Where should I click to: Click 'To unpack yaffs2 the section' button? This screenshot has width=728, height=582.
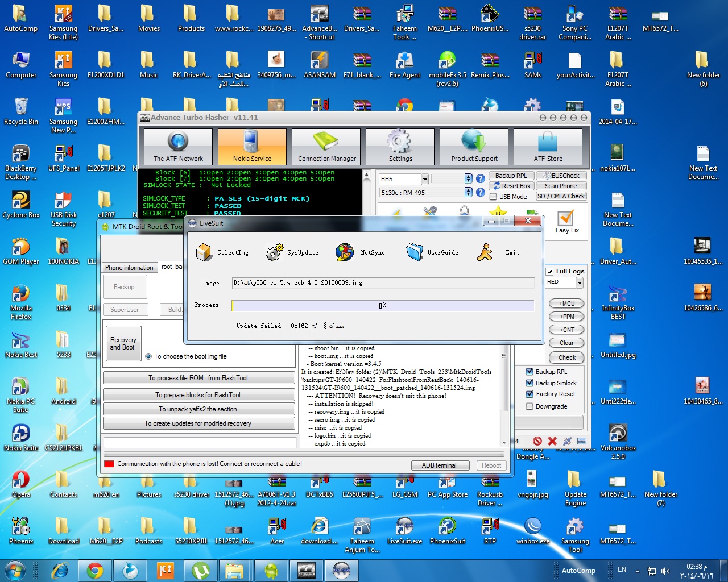pos(198,409)
